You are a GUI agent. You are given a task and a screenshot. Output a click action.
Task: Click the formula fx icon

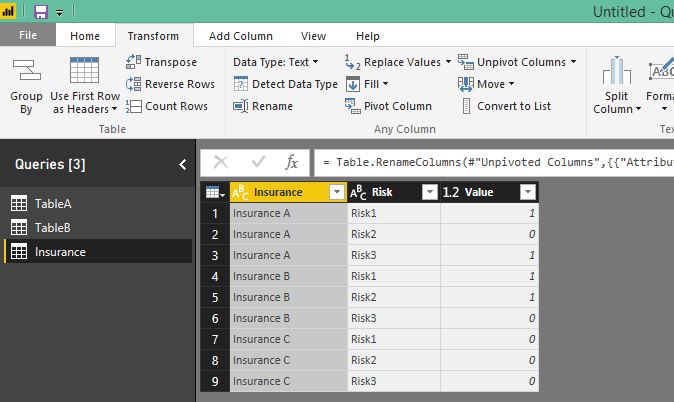coord(291,162)
